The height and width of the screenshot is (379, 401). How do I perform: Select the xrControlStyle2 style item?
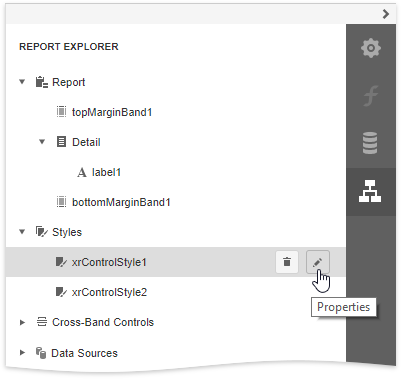pyautogui.click(x=109, y=292)
